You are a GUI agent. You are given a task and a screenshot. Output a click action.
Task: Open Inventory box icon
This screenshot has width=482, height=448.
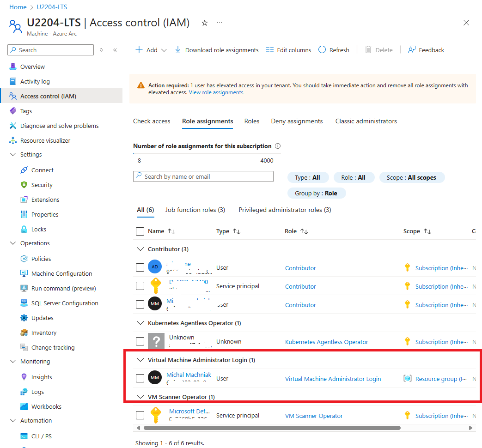pos(24,333)
